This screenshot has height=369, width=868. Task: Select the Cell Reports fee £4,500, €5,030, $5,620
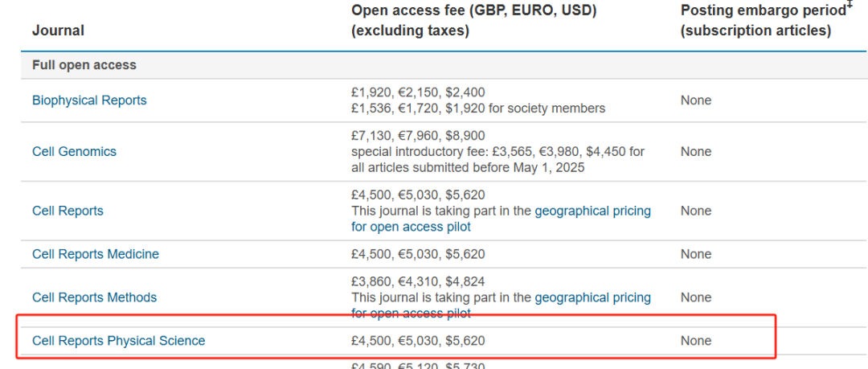click(418, 195)
